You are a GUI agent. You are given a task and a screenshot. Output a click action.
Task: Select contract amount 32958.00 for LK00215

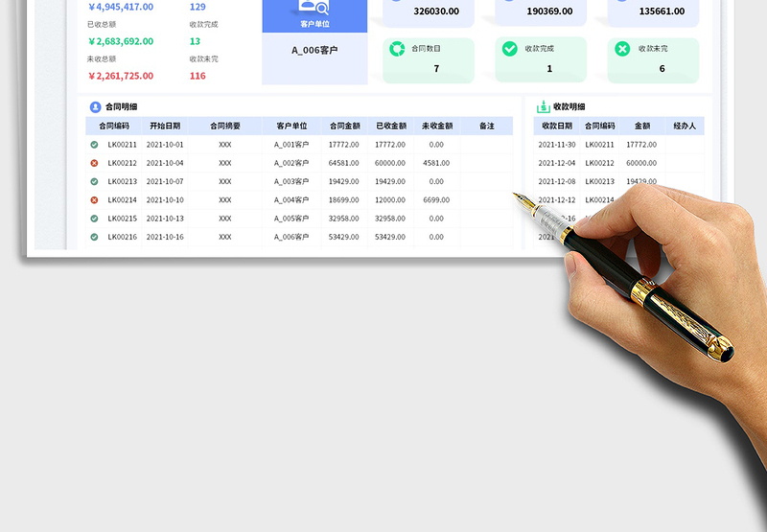[343, 219]
